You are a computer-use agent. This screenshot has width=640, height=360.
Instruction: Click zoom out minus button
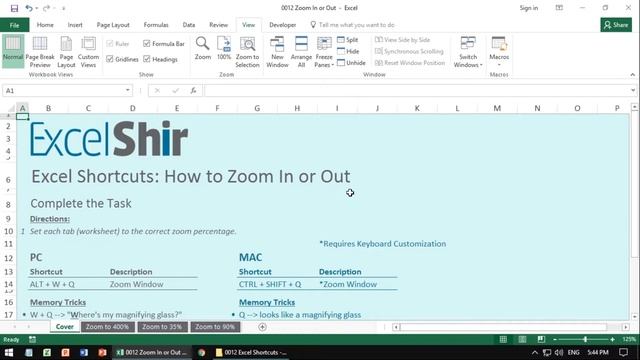(555, 339)
